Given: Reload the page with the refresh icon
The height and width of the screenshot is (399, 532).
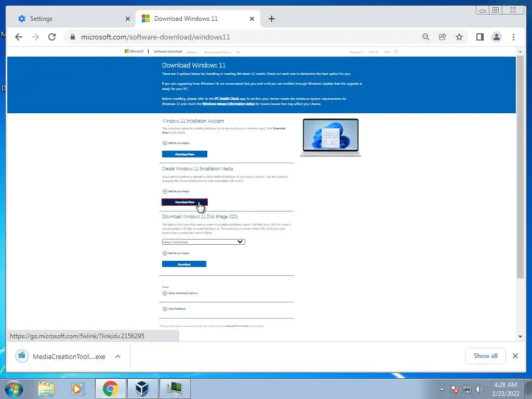Looking at the screenshot, I should (x=52, y=37).
